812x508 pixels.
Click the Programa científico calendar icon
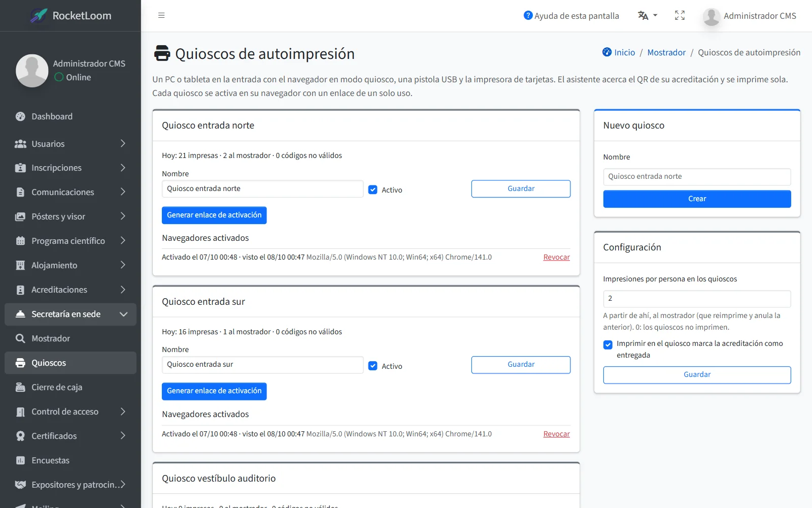pos(20,241)
